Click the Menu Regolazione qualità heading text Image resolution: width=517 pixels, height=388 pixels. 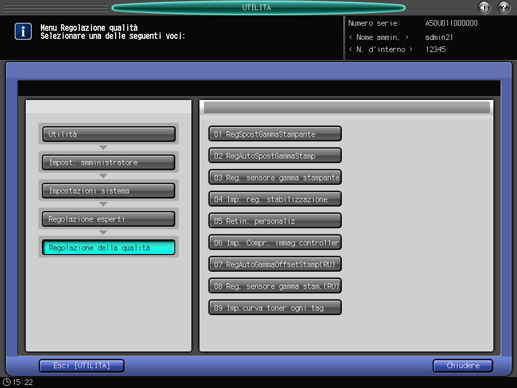point(89,28)
